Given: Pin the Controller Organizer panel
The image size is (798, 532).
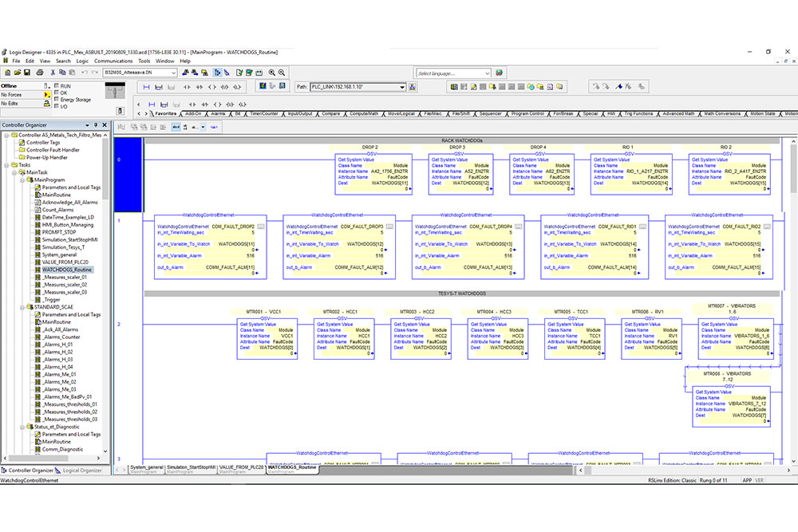Looking at the screenshot, I should pos(96,125).
